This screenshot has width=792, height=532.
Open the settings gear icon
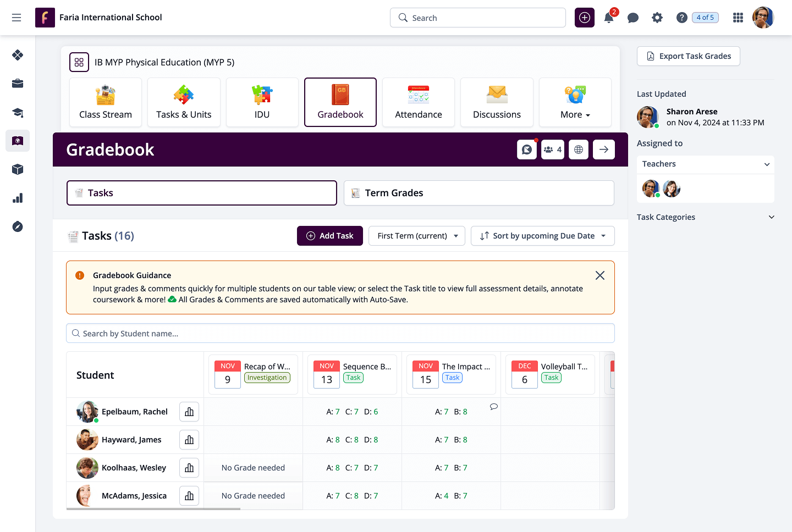pyautogui.click(x=657, y=18)
